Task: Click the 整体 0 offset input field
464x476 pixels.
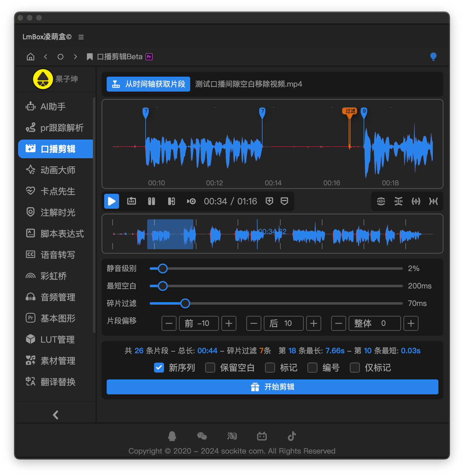Action: [x=375, y=323]
